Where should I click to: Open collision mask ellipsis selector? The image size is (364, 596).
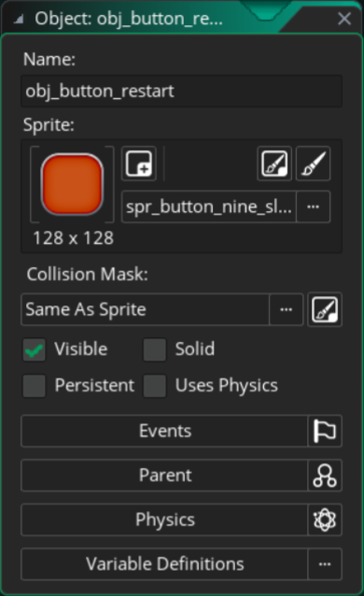click(287, 309)
